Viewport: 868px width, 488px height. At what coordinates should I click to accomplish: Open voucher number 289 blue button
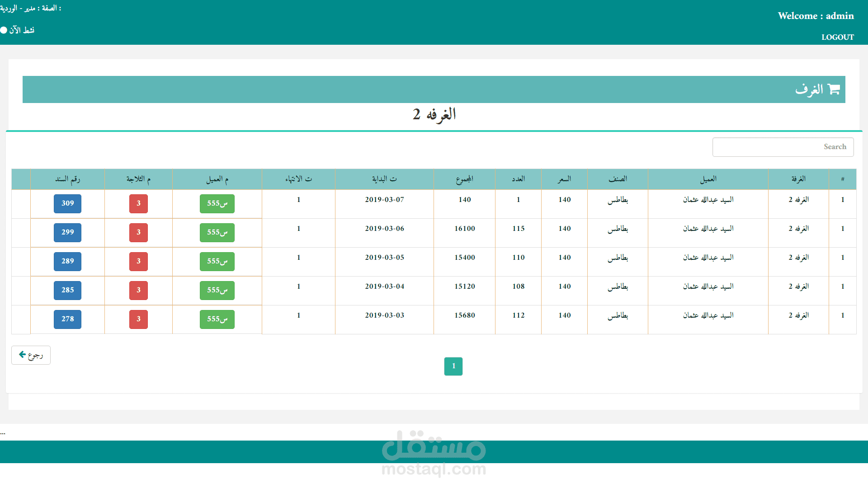point(67,261)
